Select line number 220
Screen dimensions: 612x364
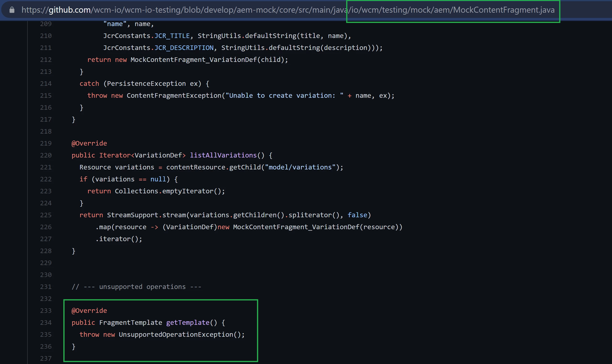pos(46,155)
